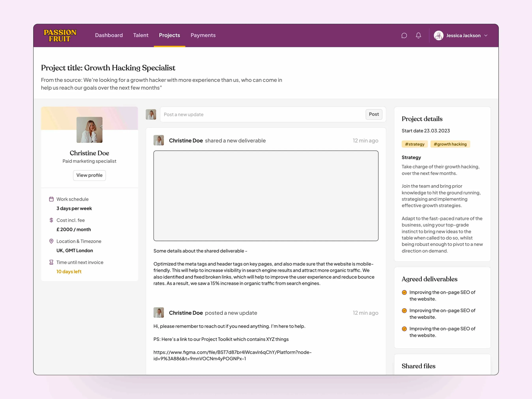Viewport: 532px width, 399px height.
Task: Go to the Payments tab
Action: click(203, 35)
